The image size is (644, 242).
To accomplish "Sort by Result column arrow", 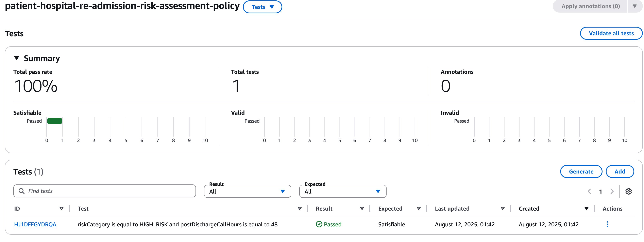I will click(x=362, y=209).
